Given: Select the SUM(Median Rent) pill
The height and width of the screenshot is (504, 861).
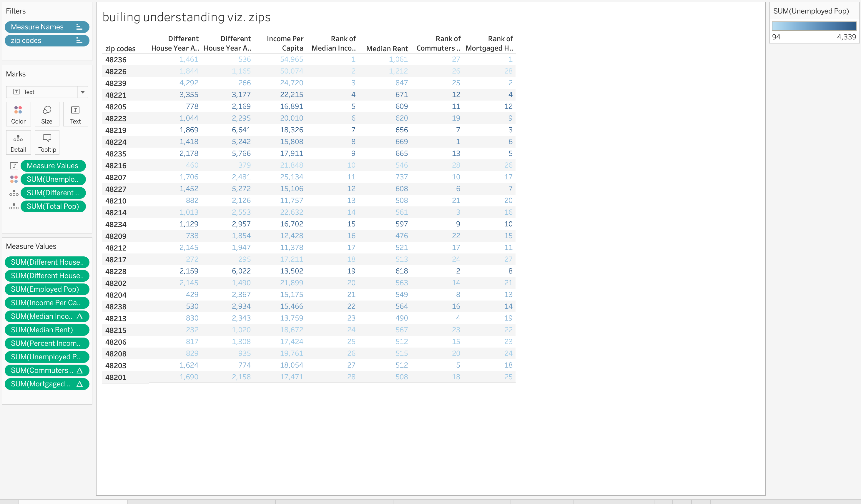Looking at the screenshot, I should pos(47,330).
